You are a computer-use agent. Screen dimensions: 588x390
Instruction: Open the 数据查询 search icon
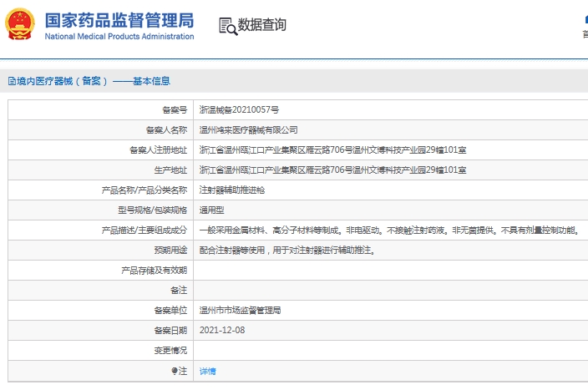point(228,26)
